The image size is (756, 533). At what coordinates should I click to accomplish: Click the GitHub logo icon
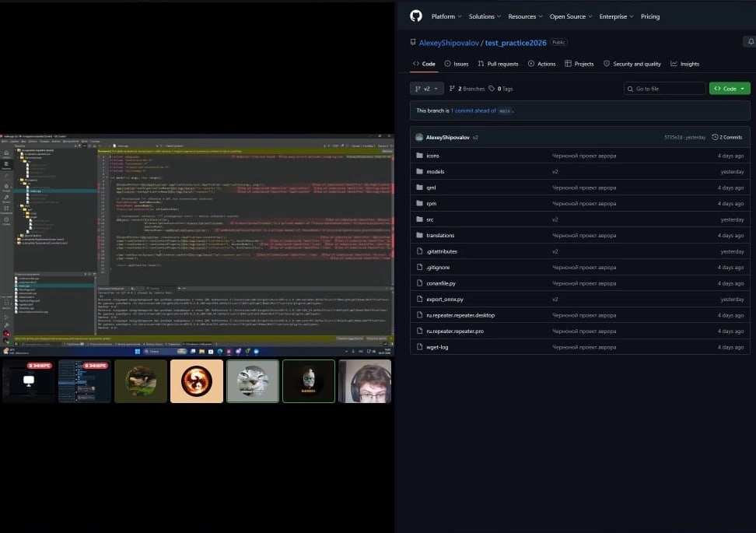click(x=415, y=16)
